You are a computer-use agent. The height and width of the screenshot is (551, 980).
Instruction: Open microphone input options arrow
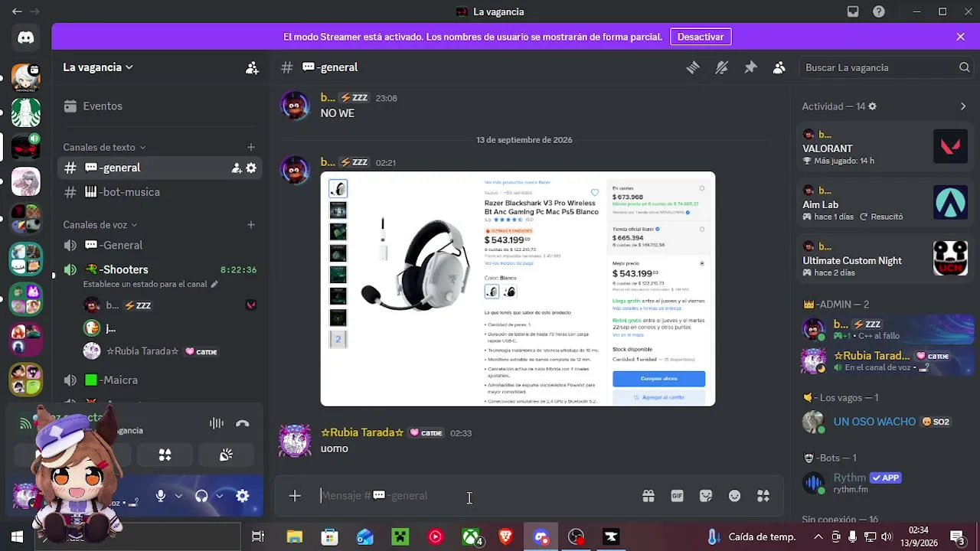pos(178,496)
